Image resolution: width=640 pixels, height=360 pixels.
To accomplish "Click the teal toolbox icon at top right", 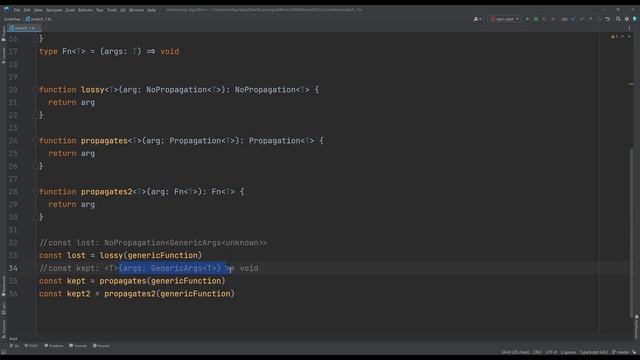I will [x=635, y=19].
